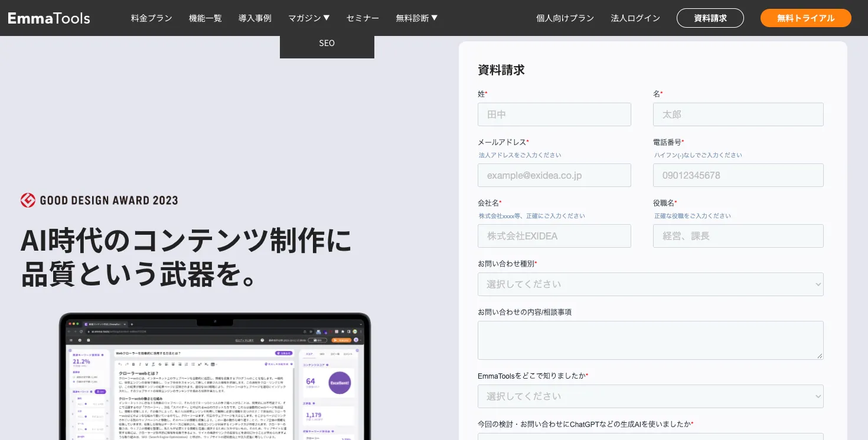The width and height of the screenshot is (868, 440).
Task: Click the 正確な役職をご入力ください hint text
Action: (x=693, y=216)
